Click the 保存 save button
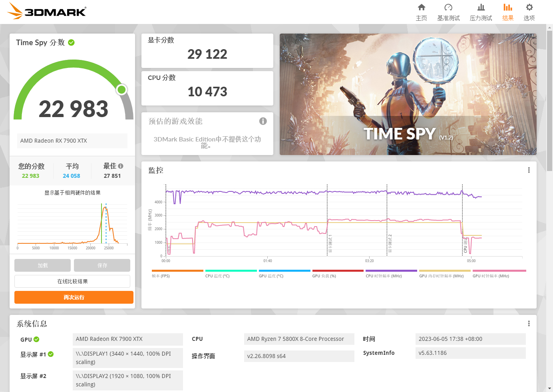This screenshot has width=553, height=392. [102, 265]
